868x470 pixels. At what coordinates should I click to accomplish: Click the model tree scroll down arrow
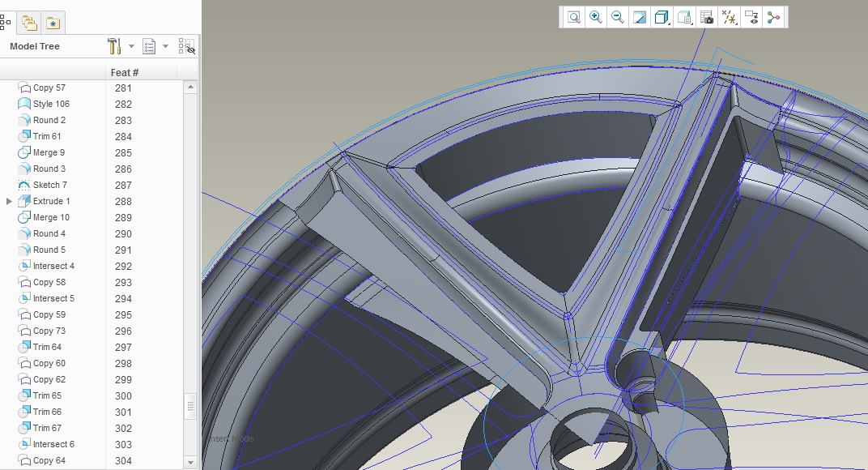coord(190,462)
